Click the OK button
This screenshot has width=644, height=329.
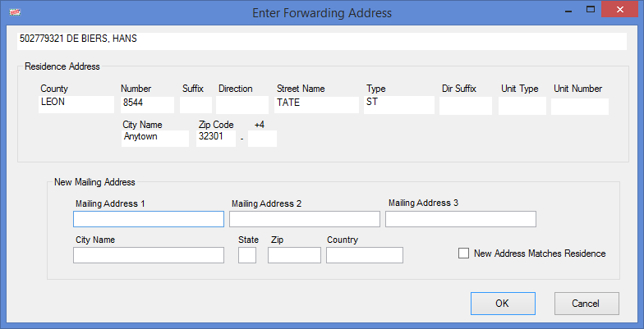[503, 304]
